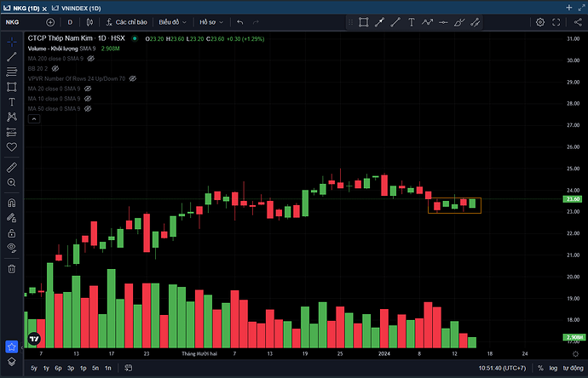Open the timezone 10:51:40 (UTC+7) menu
Image resolution: width=588 pixels, height=378 pixels.
click(x=502, y=369)
